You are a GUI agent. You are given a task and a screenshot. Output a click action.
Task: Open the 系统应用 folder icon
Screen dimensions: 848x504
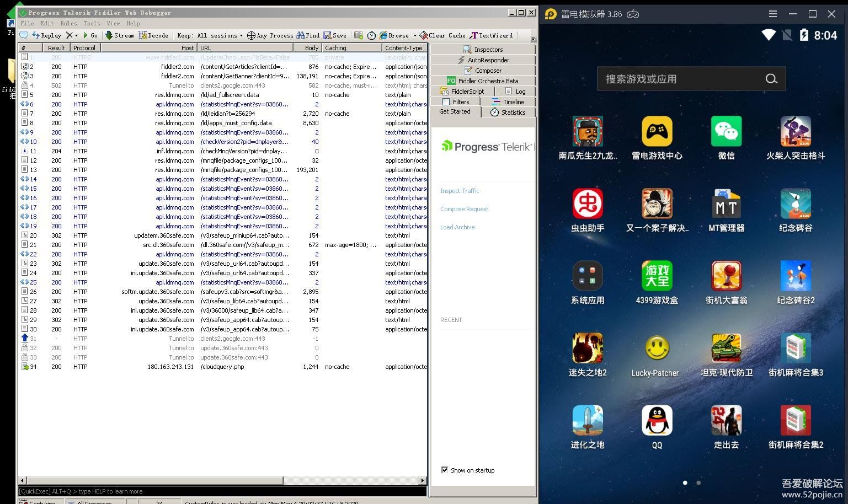tap(588, 276)
